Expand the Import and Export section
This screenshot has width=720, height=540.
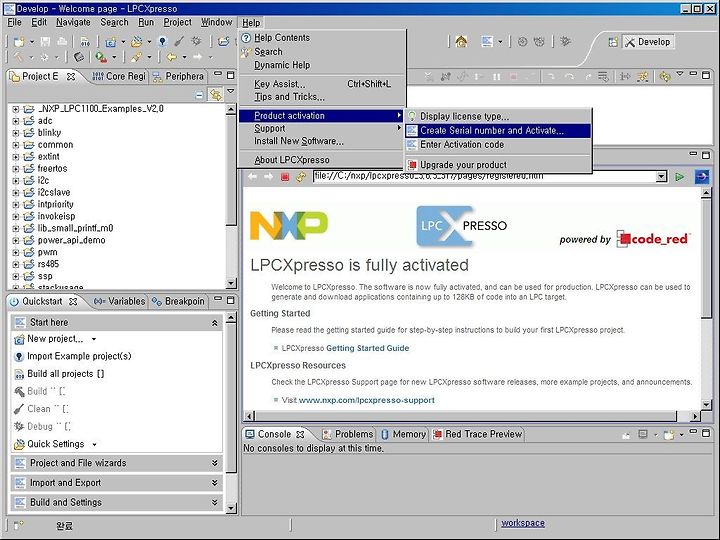pyautogui.click(x=117, y=483)
